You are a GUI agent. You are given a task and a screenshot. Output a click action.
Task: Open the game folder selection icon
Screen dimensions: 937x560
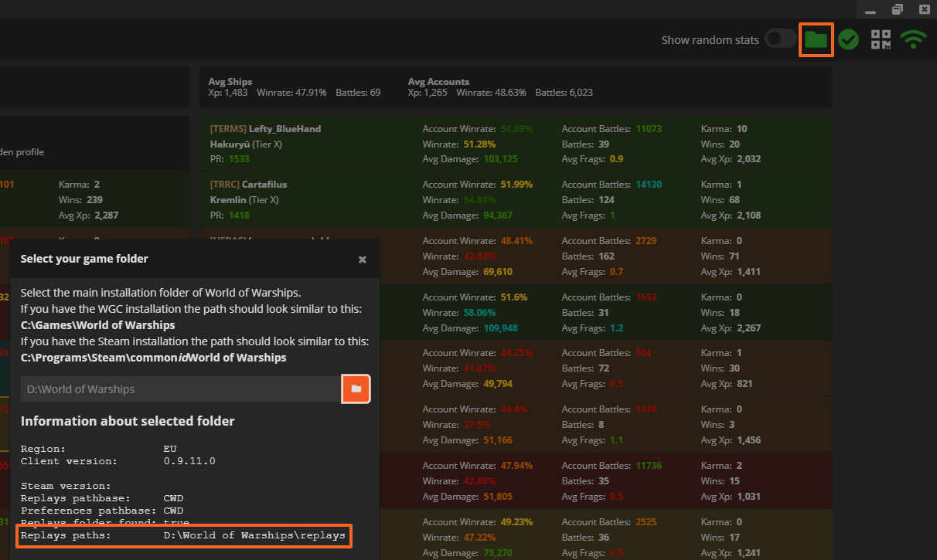[x=816, y=39]
